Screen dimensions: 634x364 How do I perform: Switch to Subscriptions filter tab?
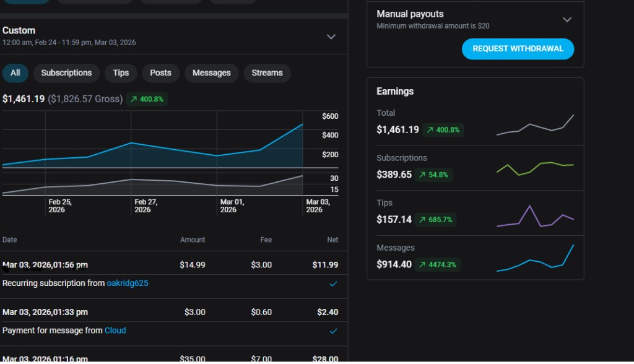66,73
